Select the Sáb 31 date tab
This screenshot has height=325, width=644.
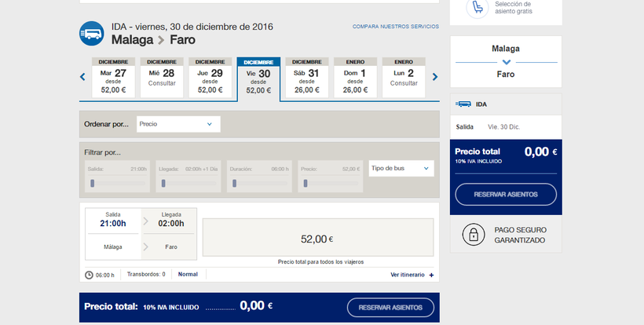(307, 78)
